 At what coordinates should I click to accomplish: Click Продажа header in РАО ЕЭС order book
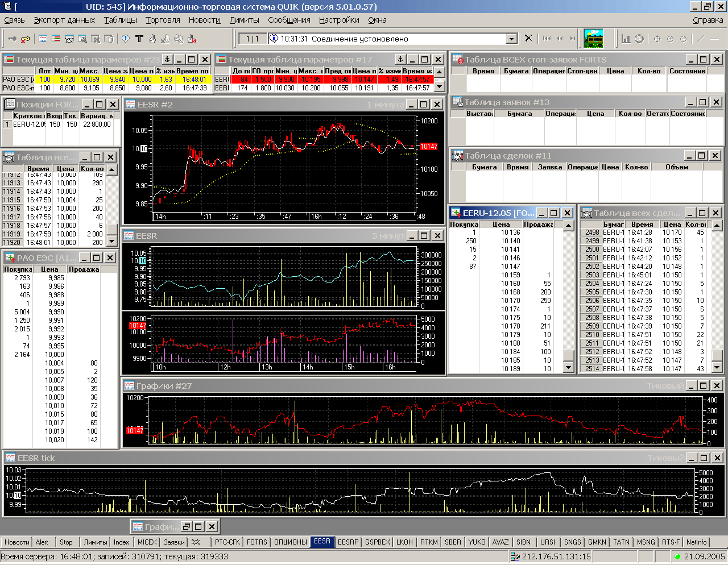coord(84,269)
